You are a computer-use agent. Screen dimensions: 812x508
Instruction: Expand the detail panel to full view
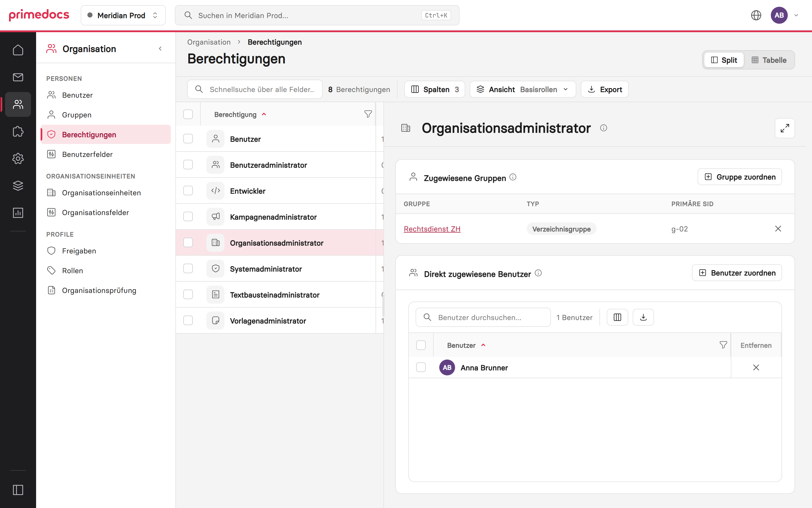point(784,128)
